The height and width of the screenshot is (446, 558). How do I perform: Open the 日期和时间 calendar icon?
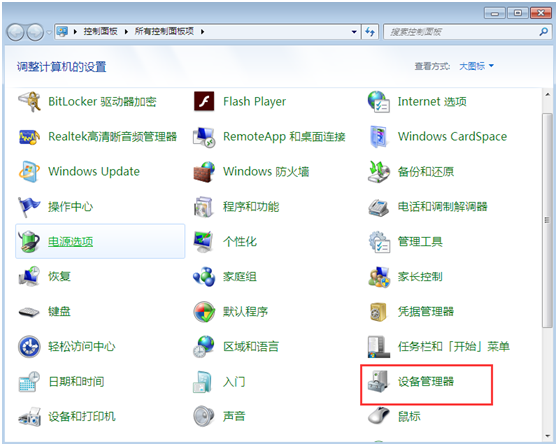pos(29,382)
